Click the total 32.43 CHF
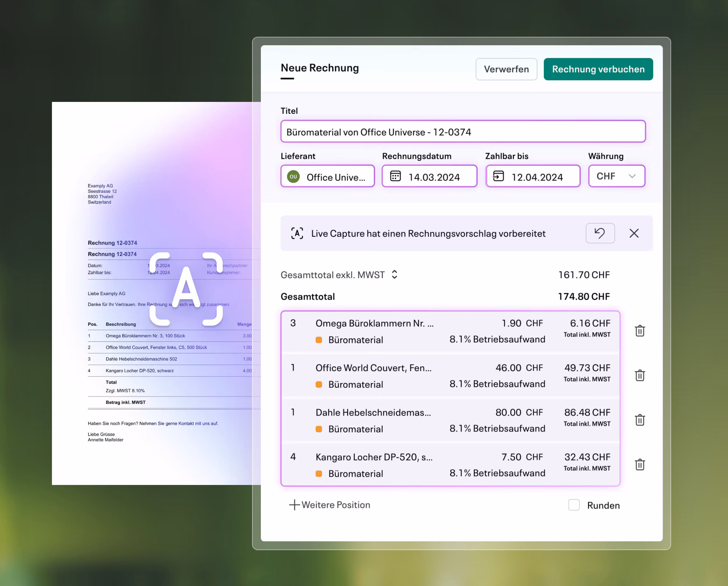The image size is (728, 586). pyautogui.click(x=587, y=457)
